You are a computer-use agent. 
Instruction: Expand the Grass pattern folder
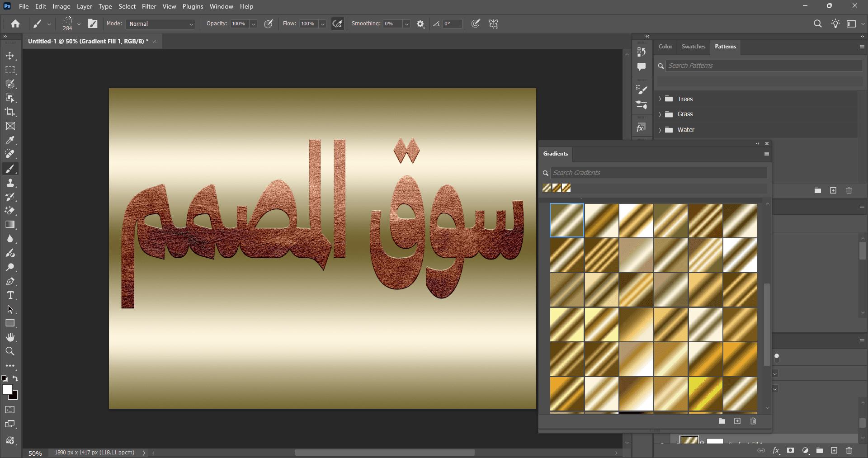pos(660,114)
